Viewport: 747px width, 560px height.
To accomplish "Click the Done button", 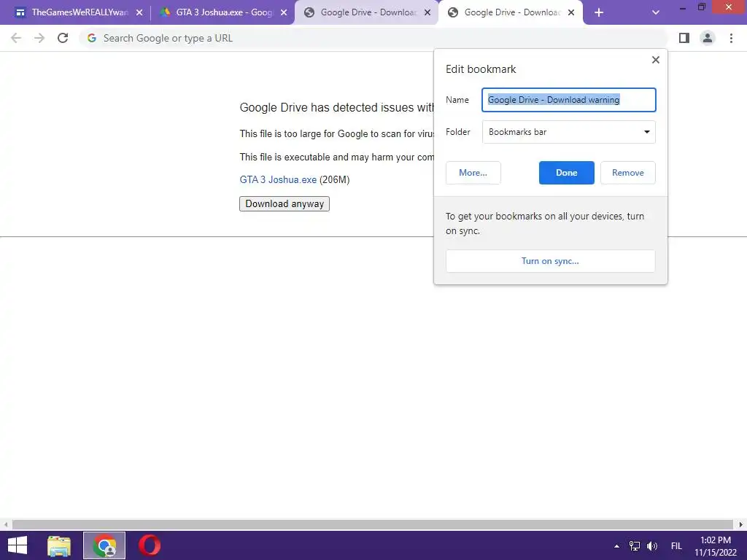I will (566, 173).
